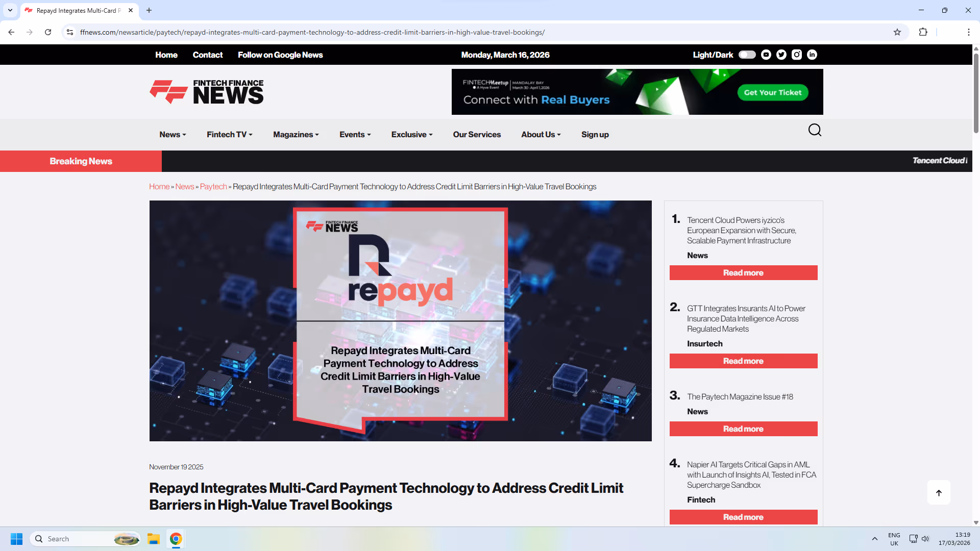Open the Twitter social icon in top bar
980x551 pixels.
781,55
